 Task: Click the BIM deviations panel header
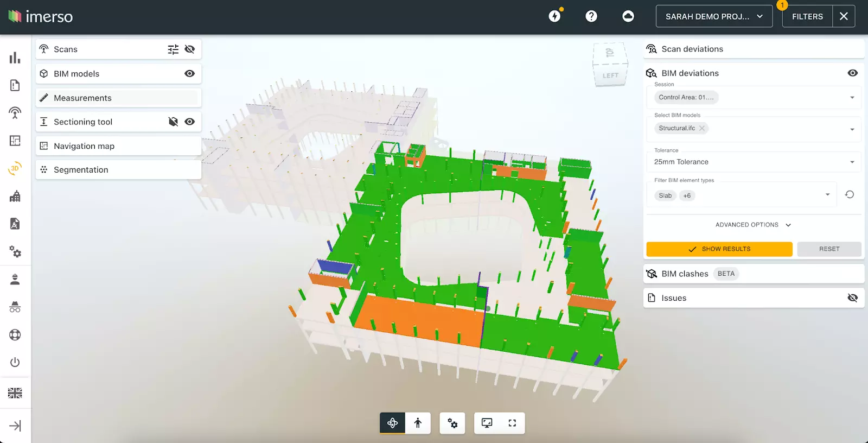click(754, 73)
